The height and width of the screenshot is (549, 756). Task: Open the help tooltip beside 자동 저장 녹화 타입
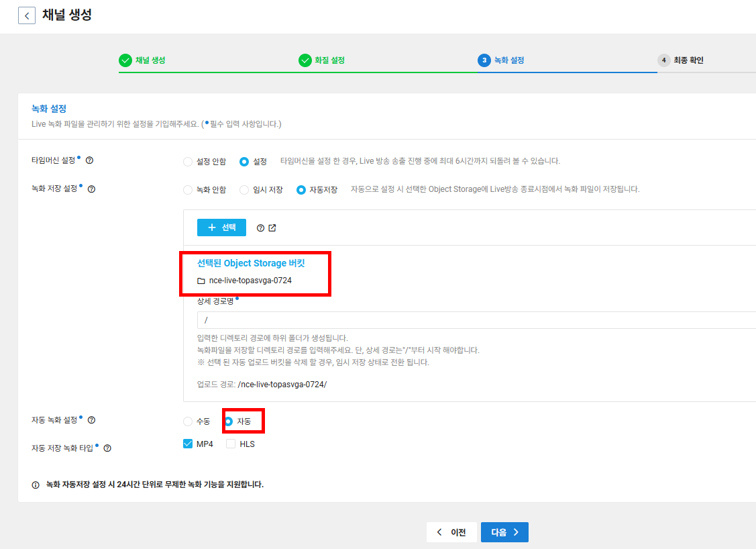(107, 447)
